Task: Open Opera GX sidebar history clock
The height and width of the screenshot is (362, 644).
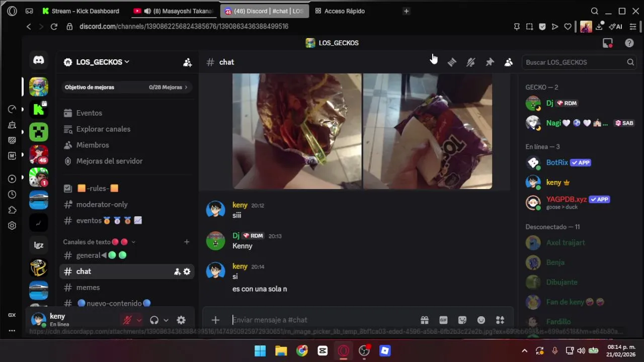Action: point(12,195)
